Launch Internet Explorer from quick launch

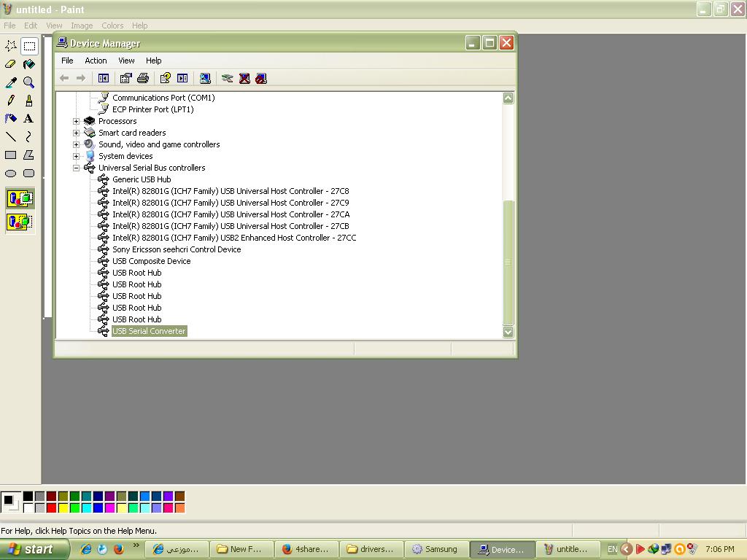tap(86, 549)
